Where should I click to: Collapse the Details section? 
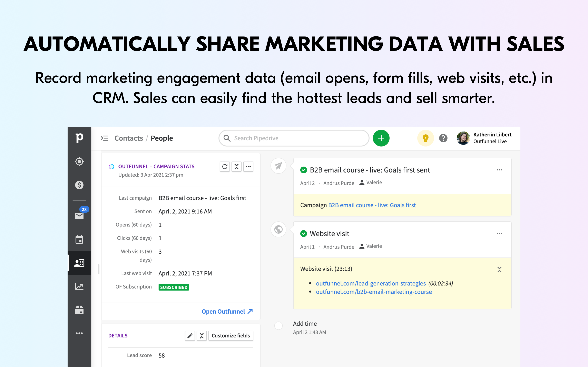pos(202,336)
